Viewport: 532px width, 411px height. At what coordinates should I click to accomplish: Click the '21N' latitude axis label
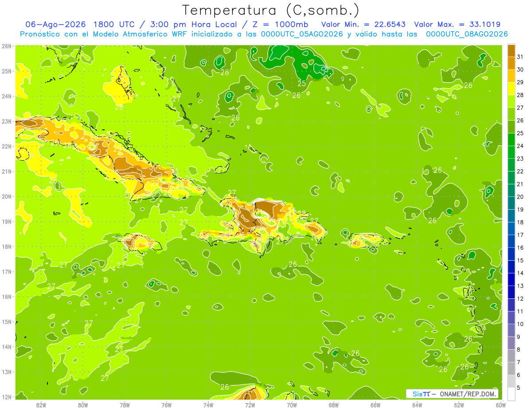pyautogui.click(x=7, y=171)
